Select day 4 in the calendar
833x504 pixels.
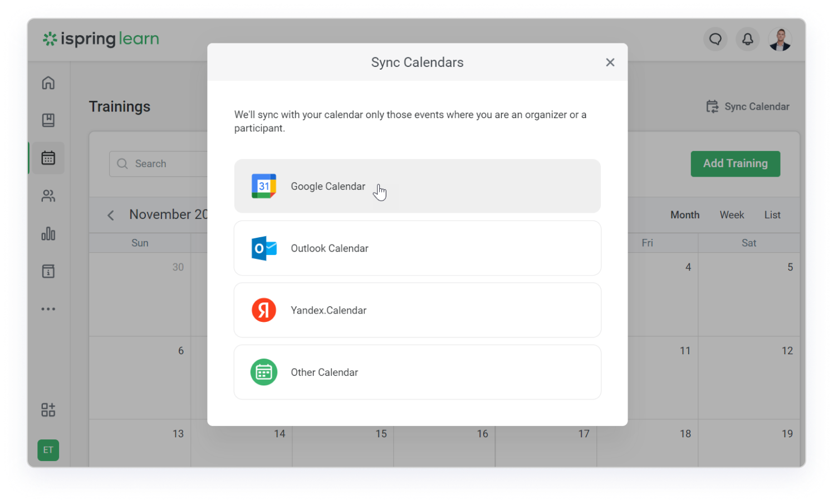click(x=688, y=267)
